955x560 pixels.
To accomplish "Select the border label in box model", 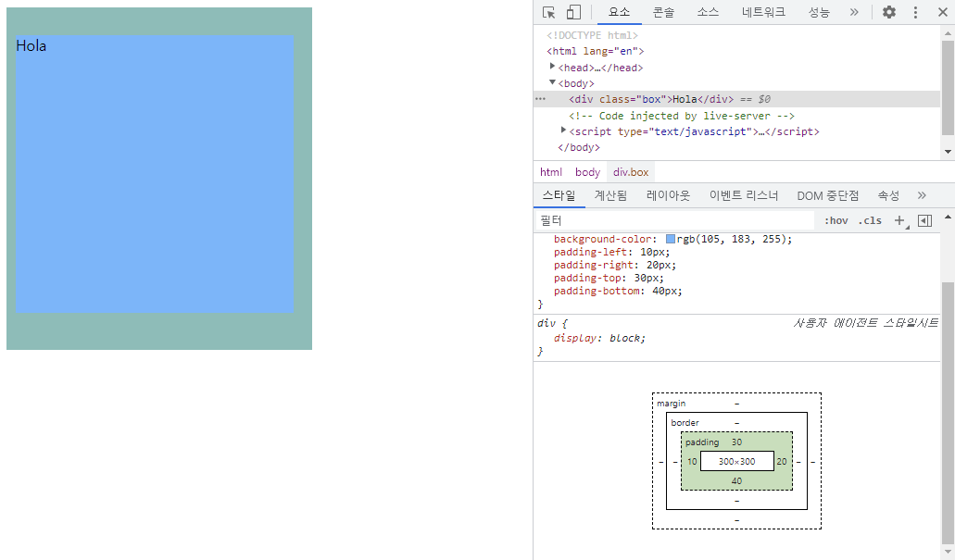I will [x=685, y=422].
